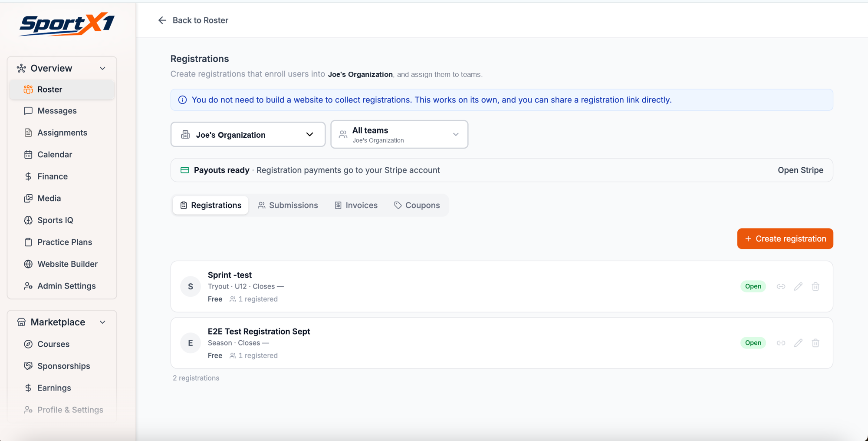Screen dimensions: 868x441
Task: Open the Joe's Organization dropdown
Action: [248, 135]
